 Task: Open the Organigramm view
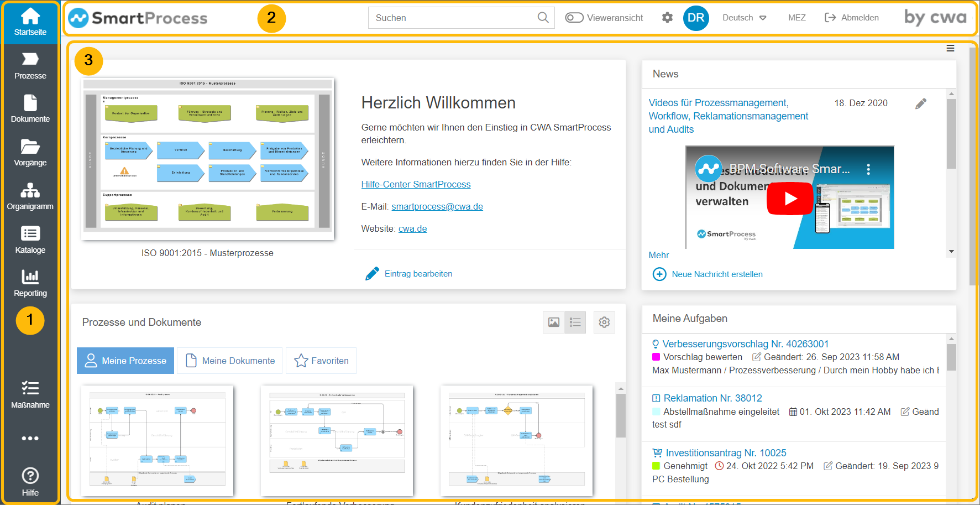click(30, 196)
